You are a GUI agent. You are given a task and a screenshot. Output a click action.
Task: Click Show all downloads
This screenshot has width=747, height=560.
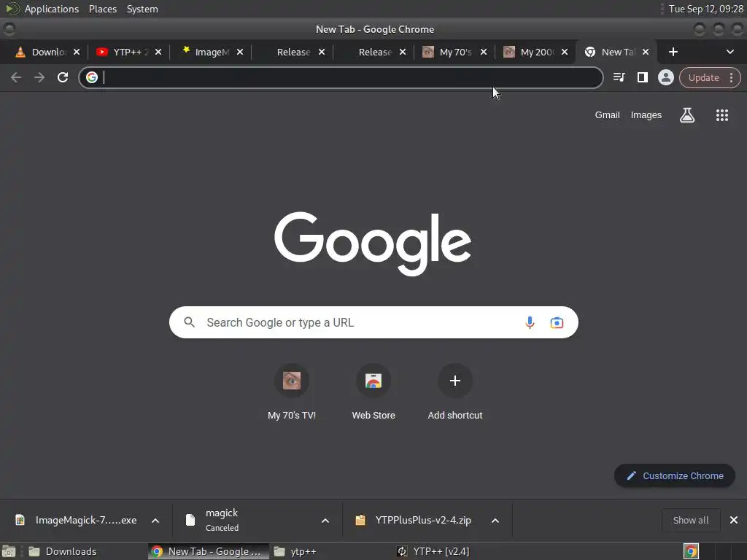[x=690, y=520]
